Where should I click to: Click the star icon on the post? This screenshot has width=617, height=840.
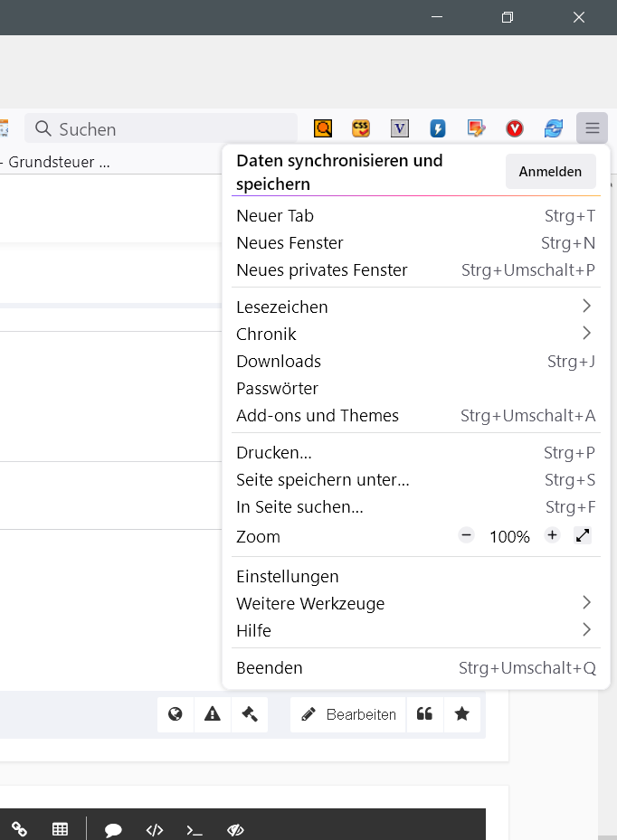click(x=462, y=714)
